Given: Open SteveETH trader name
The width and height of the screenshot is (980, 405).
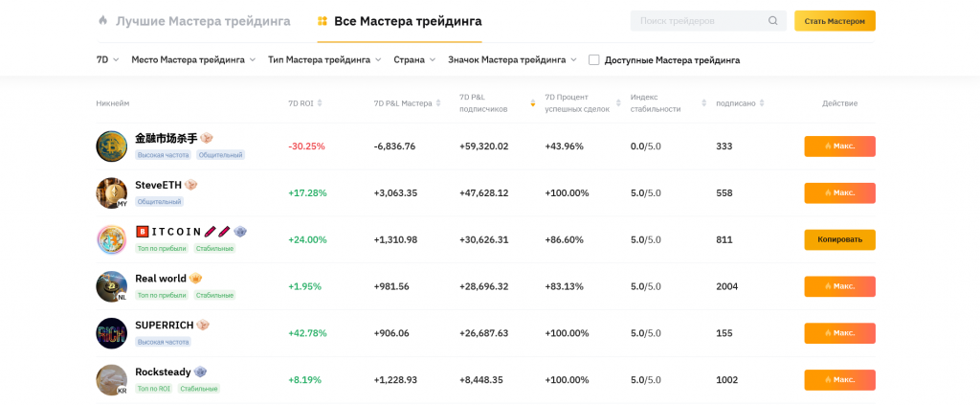Looking at the screenshot, I should point(158,185).
